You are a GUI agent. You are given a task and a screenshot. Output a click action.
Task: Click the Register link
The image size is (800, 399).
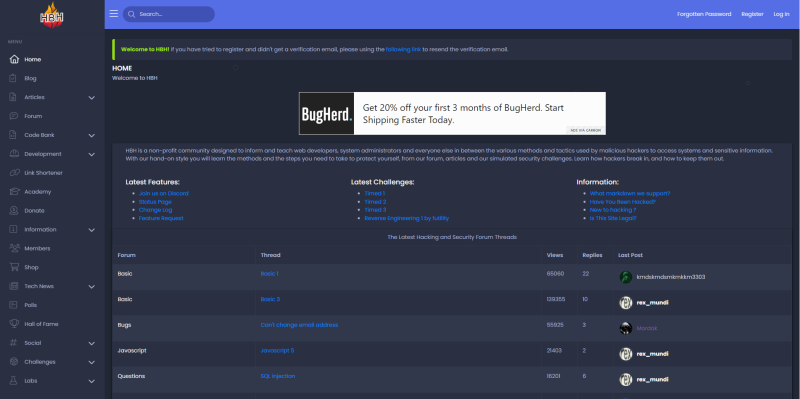(x=753, y=14)
